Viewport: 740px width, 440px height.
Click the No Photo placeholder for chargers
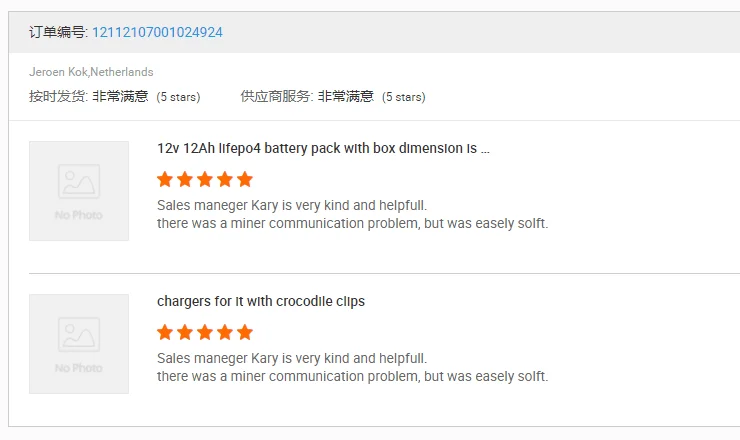pos(79,344)
